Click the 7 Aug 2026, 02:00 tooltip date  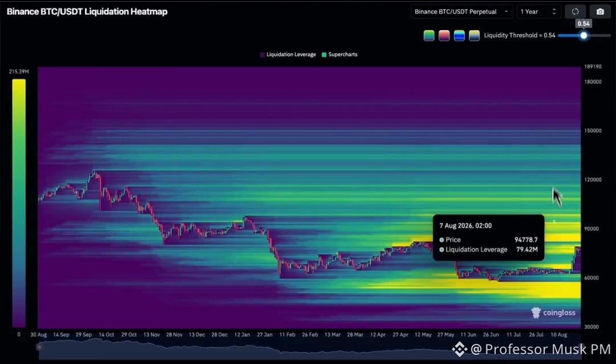point(465,226)
